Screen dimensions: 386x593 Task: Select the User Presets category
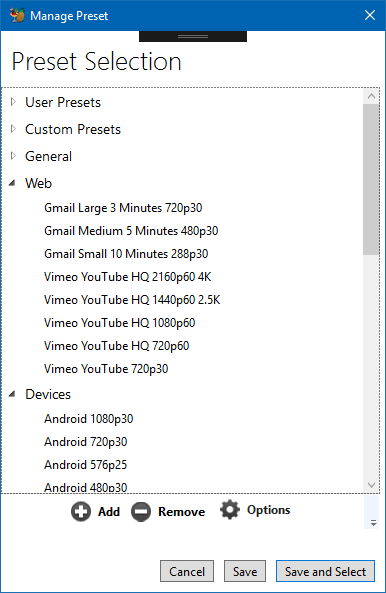63,102
